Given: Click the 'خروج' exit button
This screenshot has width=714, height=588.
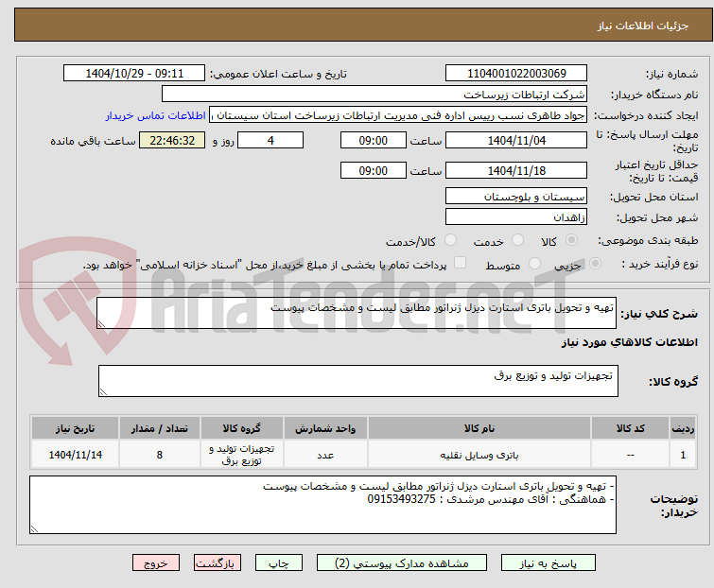Looking at the screenshot, I should pyautogui.click(x=156, y=563).
